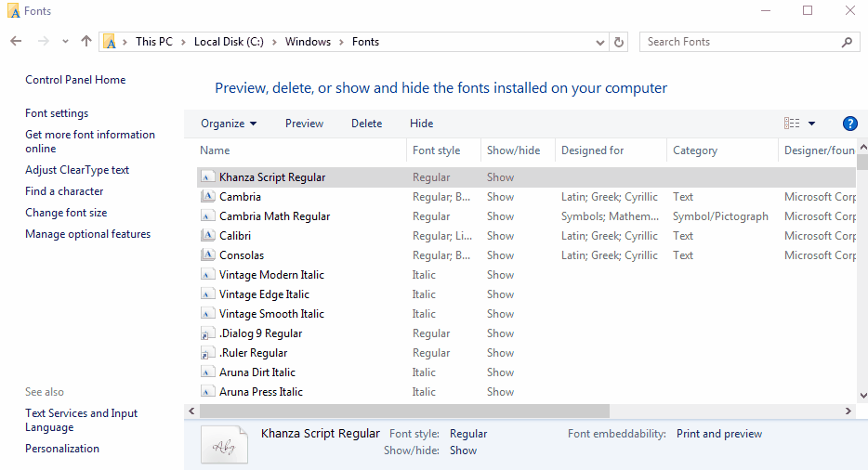Click Preview in the toolbar
This screenshot has height=470, width=868.
coord(305,124)
